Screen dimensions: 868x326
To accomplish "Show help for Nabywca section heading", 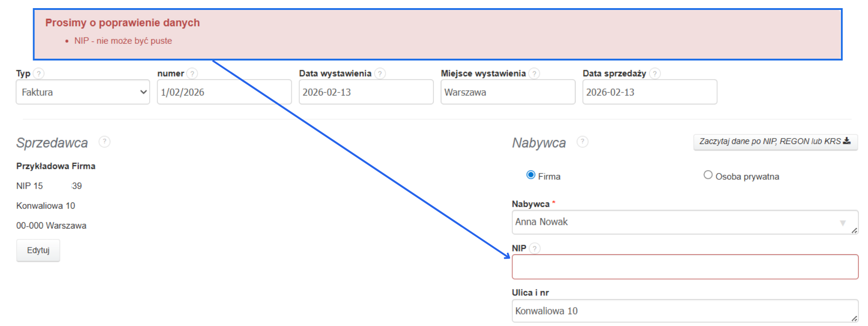I will 582,142.
